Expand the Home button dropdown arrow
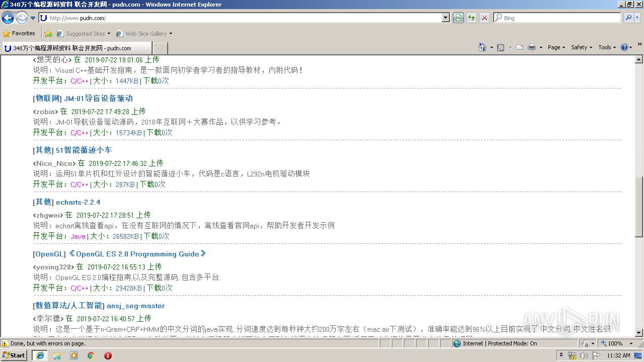 coord(492,47)
